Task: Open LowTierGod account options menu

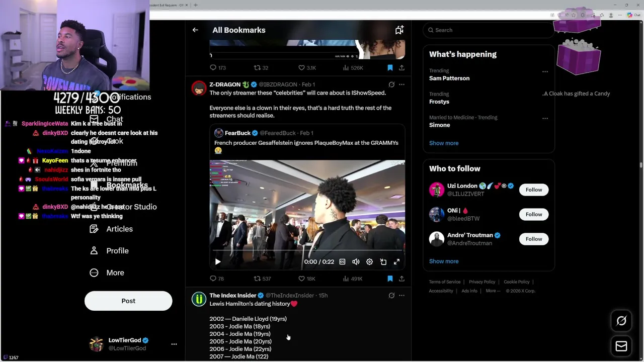Action: click(174, 344)
